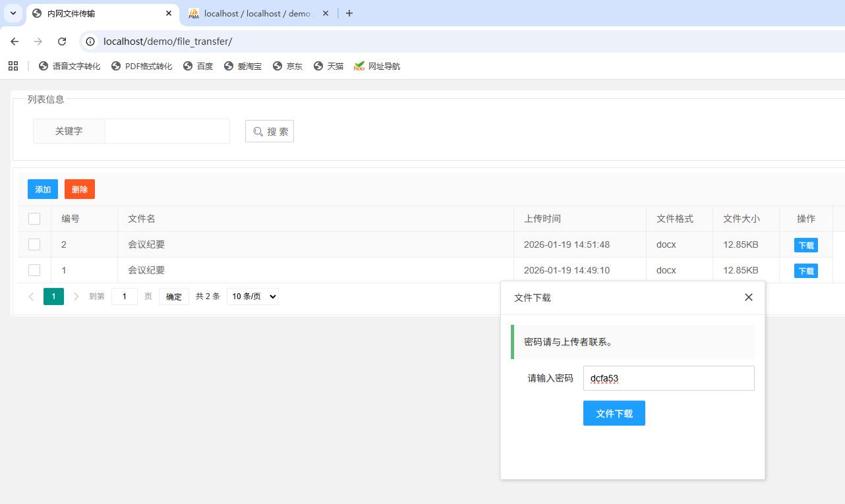Open the 网址导航 bookmark
The width and height of the screenshot is (845, 504).
[376, 66]
